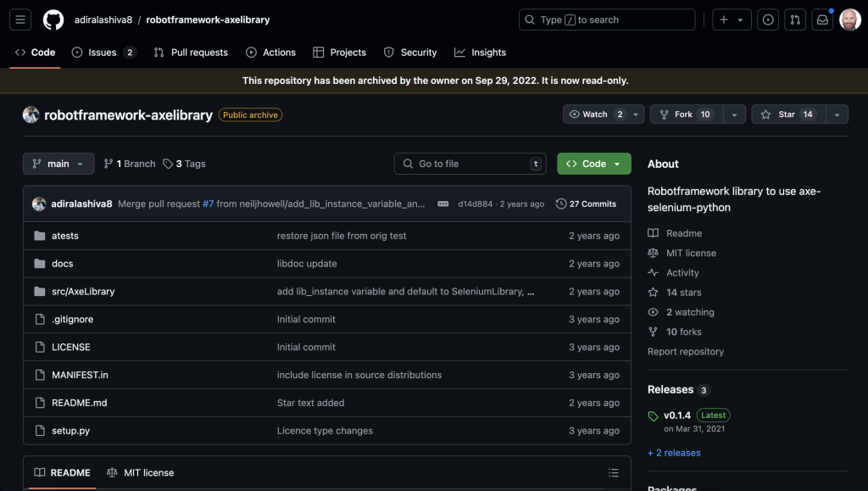The height and width of the screenshot is (491, 868).
Task: Open the MANIFEST.in file
Action: 80,375
